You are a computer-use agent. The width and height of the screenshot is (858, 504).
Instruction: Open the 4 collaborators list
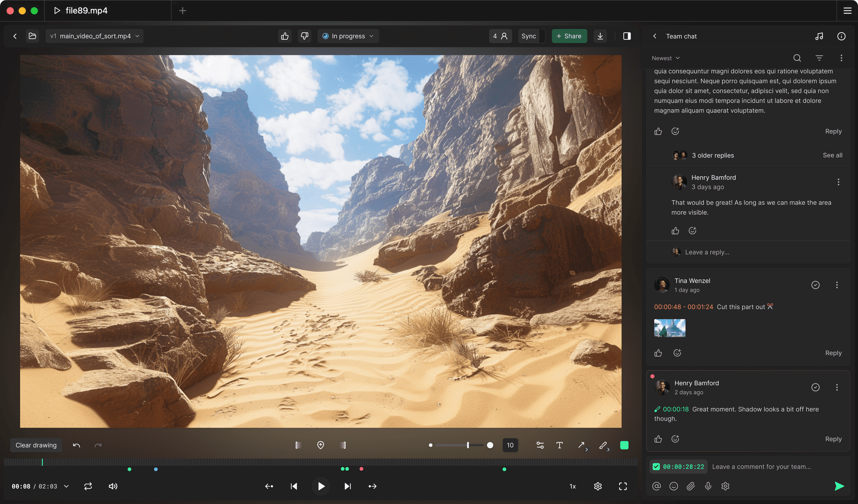500,36
